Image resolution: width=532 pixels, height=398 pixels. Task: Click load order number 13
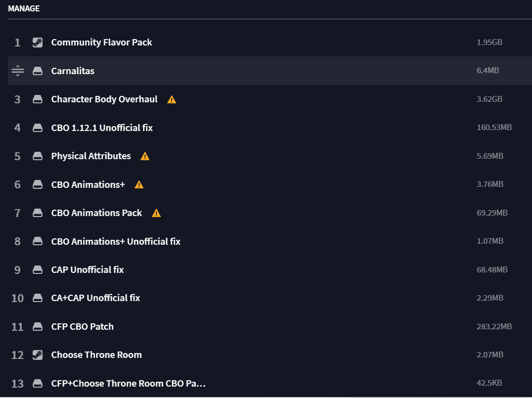pos(17,384)
